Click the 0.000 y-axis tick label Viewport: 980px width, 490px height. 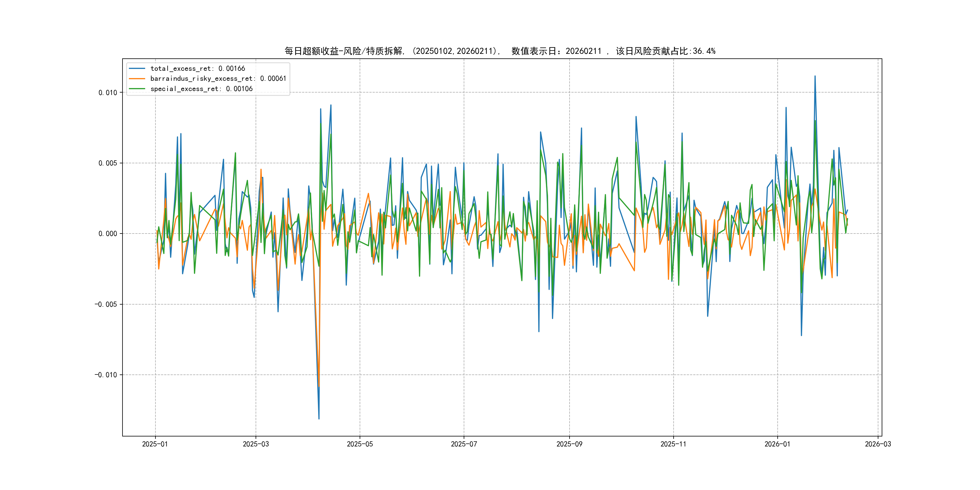coord(108,234)
